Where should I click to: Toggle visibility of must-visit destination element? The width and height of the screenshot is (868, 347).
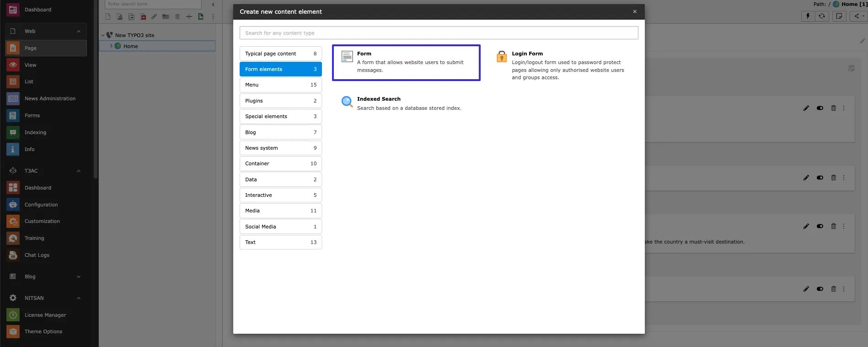point(820,226)
